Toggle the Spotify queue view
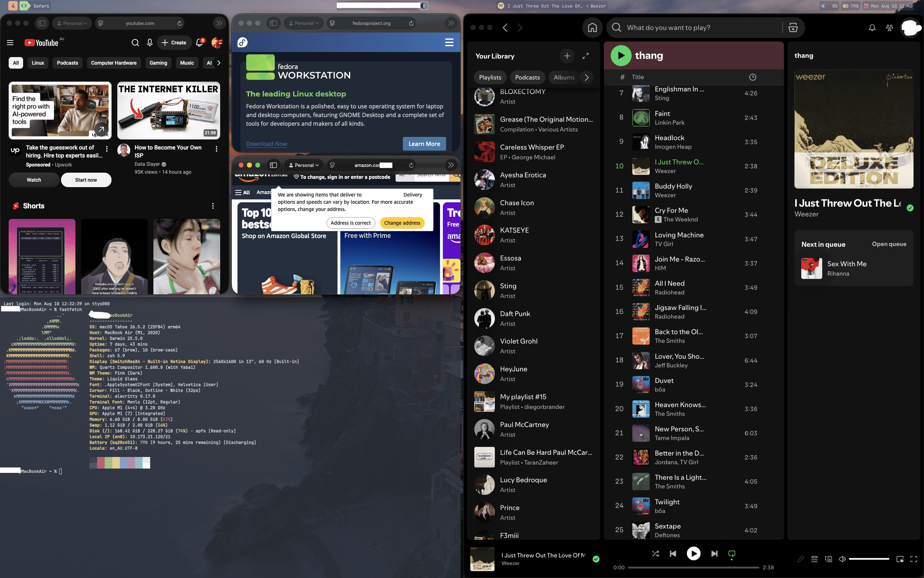Screen dimensions: 924x578 (814, 559)
